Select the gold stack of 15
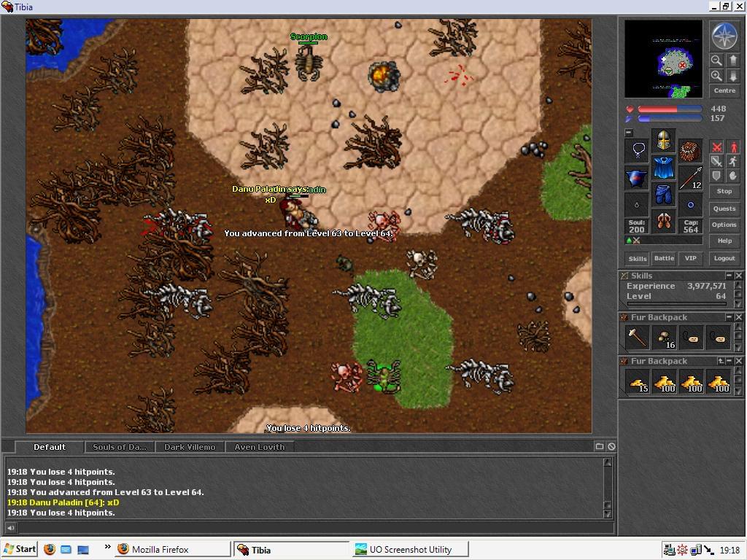The image size is (747, 560). 636,381
